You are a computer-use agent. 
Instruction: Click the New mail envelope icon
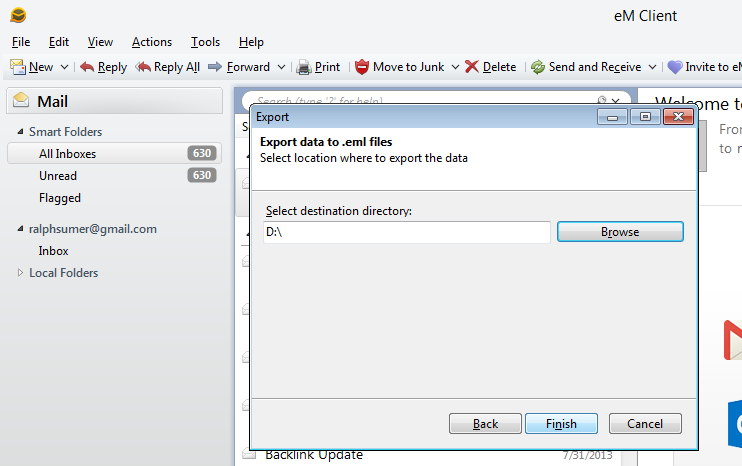pyautogui.click(x=18, y=67)
